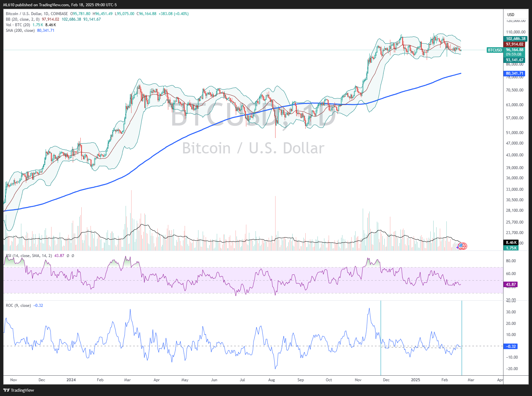Screen dimensions: 532x396
Task: Select the Vol · BTC (20) indicator legend
Action: click(x=18, y=25)
